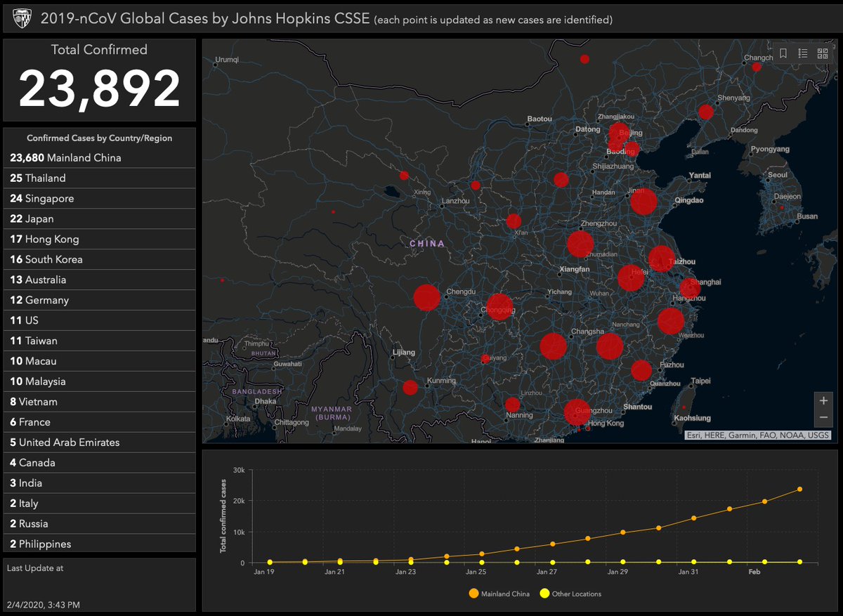Toggle the Mainland China chart series
This screenshot has width=843, height=616.
click(x=499, y=593)
